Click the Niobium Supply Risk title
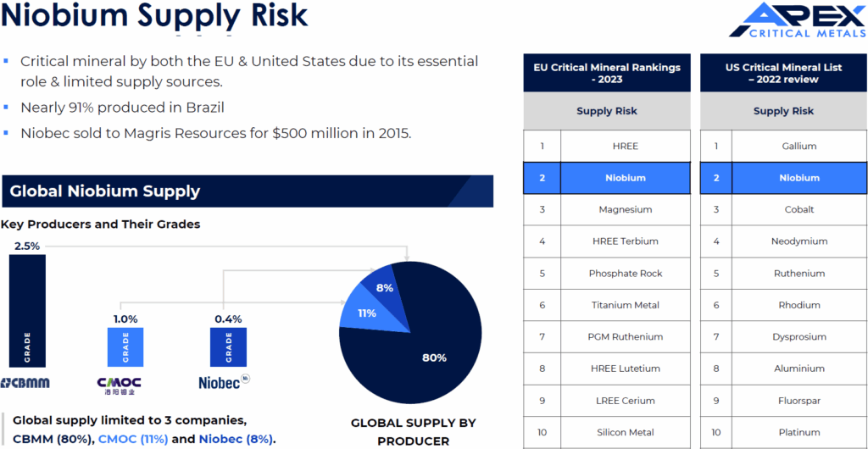Screen dimensions: 868x449 154,17
